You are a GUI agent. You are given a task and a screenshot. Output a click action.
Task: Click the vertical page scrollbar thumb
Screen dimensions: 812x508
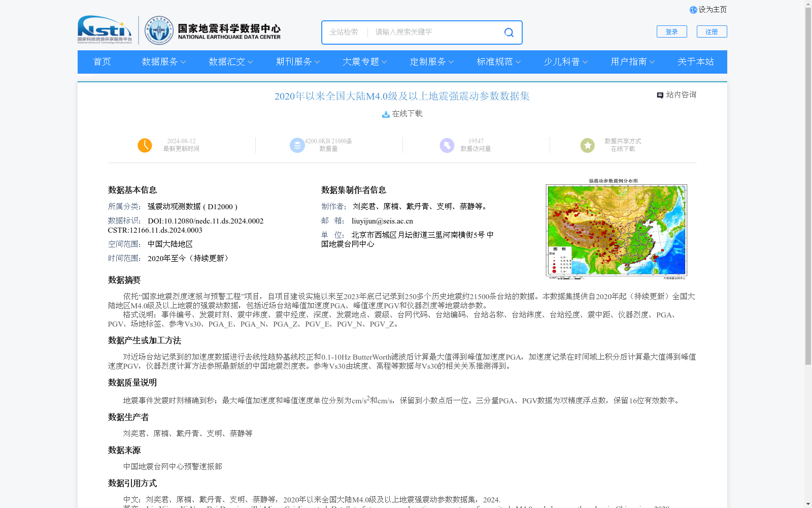pos(808,187)
